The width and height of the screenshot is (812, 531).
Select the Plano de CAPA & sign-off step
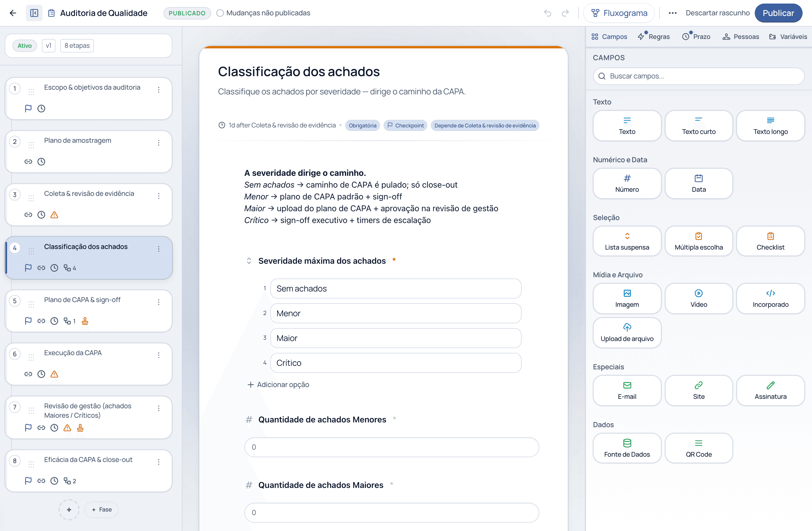coord(88,311)
